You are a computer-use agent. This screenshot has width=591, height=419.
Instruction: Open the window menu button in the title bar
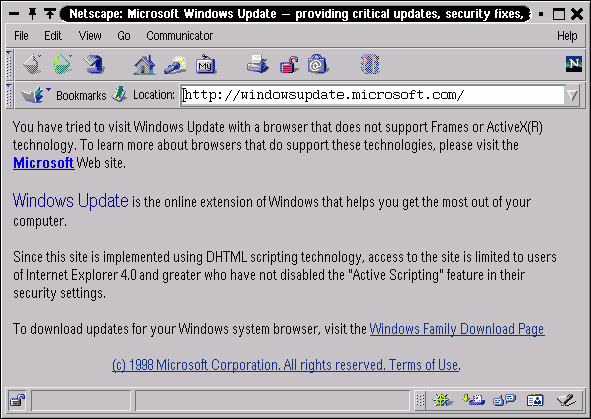[14, 14]
